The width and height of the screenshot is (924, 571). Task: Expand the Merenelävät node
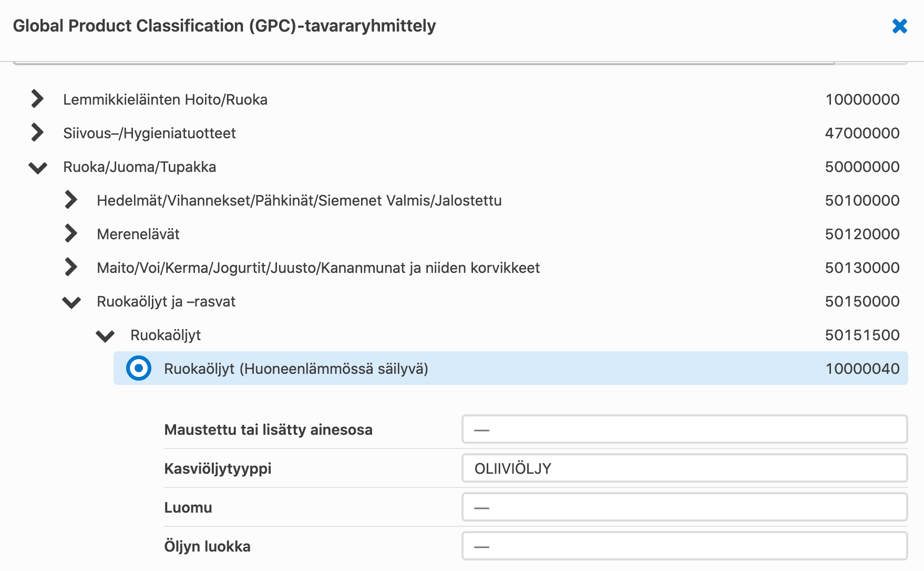(x=71, y=233)
